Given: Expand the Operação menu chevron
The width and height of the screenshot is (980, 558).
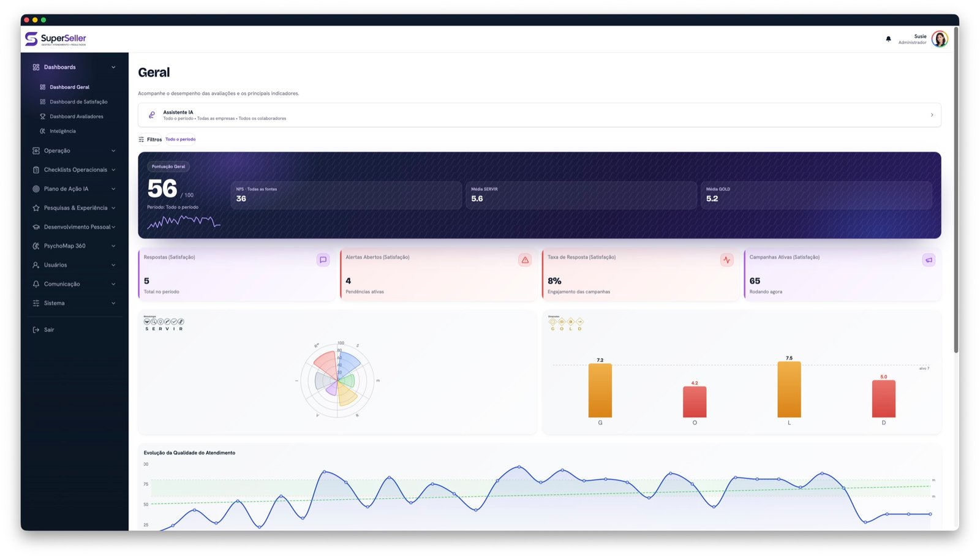Looking at the screenshot, I should click(x=113, y=151).
